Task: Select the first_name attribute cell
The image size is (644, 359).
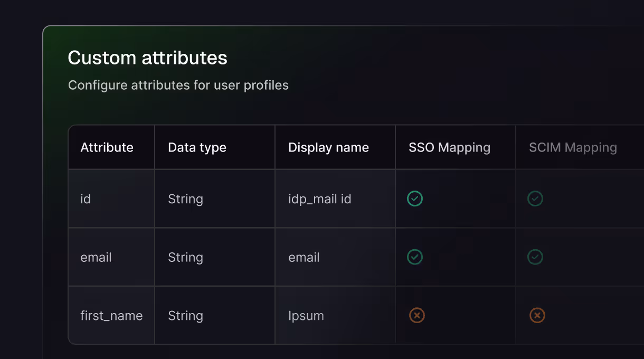Action: (x=111, y=316)
